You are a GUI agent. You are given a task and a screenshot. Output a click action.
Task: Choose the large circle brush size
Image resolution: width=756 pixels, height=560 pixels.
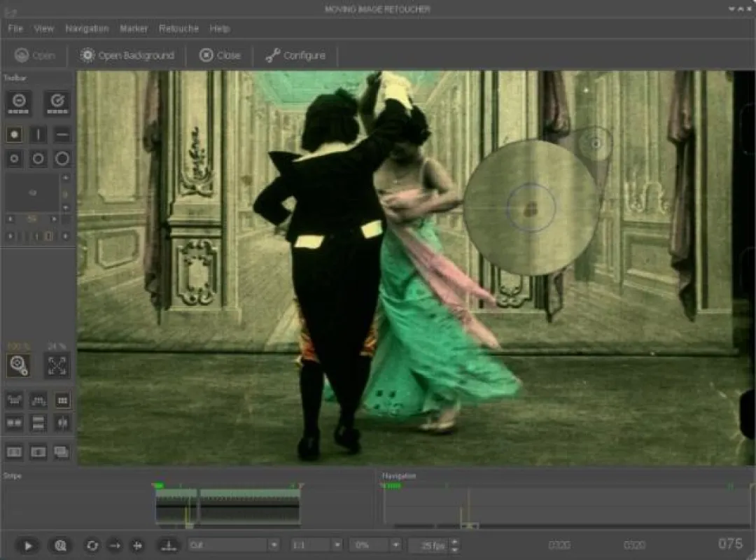coord(62,159)
